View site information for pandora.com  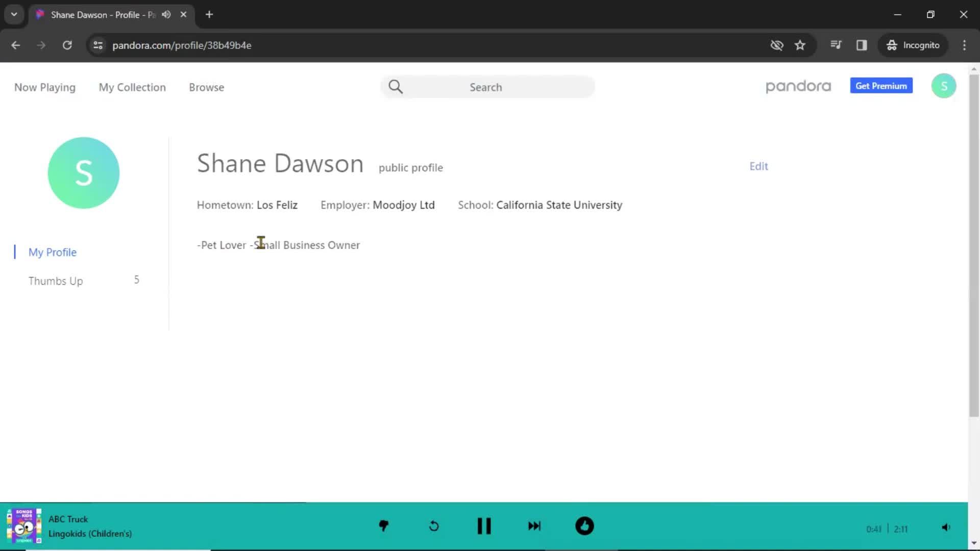pyautogui.click(x=98, y=45)
